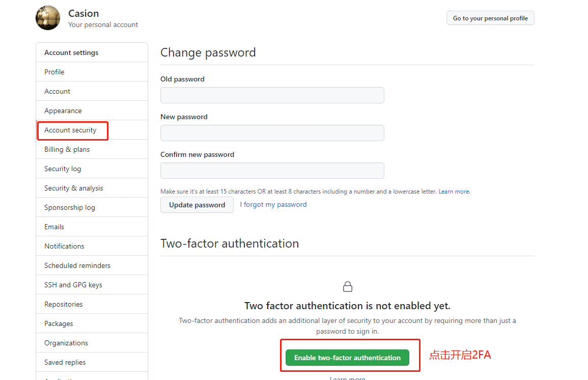Open Security & analysis settings
The image size is (588, 380).
(74, 188)
